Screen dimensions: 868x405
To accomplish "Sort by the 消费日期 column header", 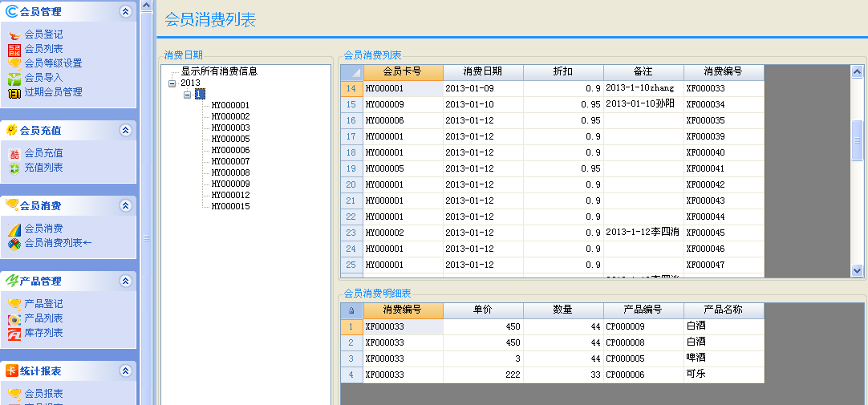I will pyautogui.click(x=483, y=72).
